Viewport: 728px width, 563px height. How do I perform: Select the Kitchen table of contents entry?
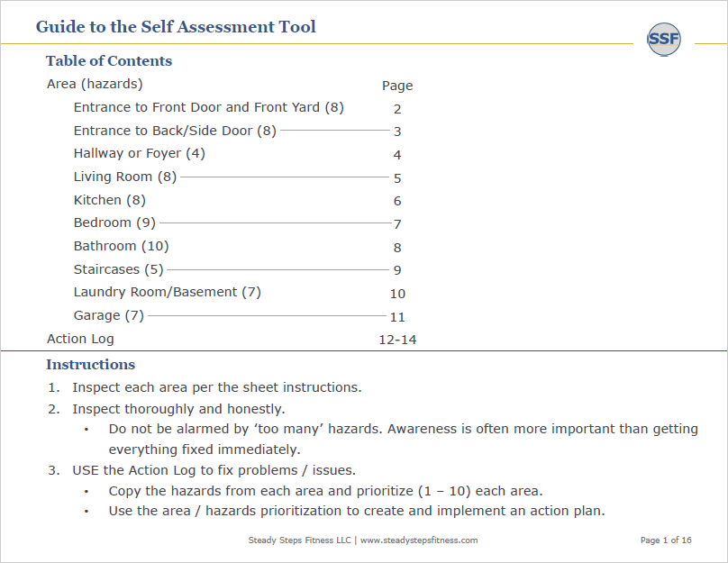coord(109,200)
